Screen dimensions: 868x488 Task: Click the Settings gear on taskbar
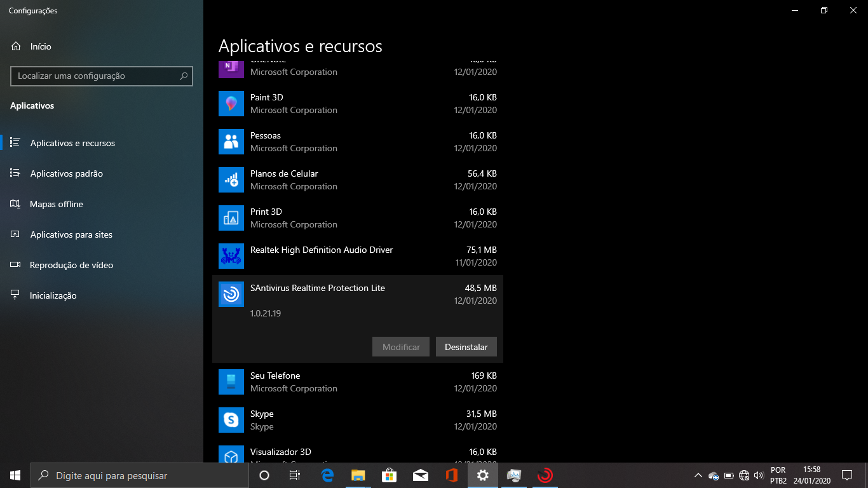click(x=483, y=475)
